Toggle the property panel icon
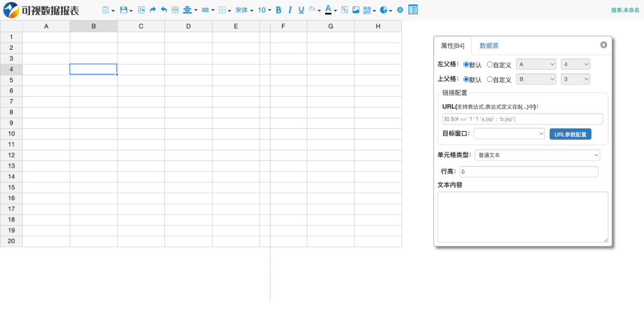 click(413, 10)
